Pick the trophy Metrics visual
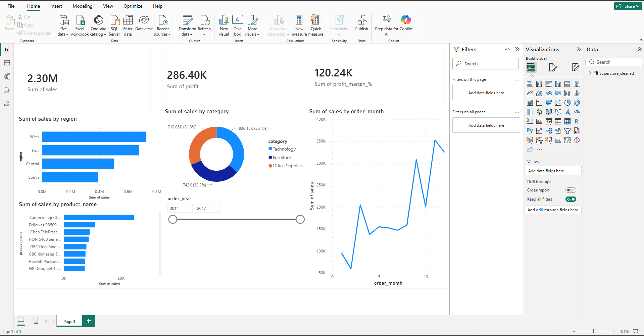Screen dimensions: 644x336 point(567,131)
